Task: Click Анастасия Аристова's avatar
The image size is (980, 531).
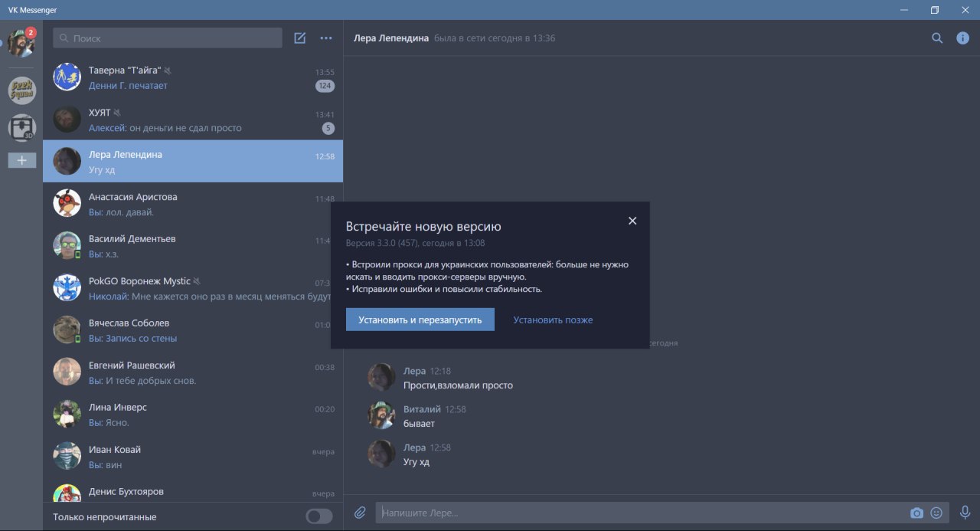Action: click(67, 203)
